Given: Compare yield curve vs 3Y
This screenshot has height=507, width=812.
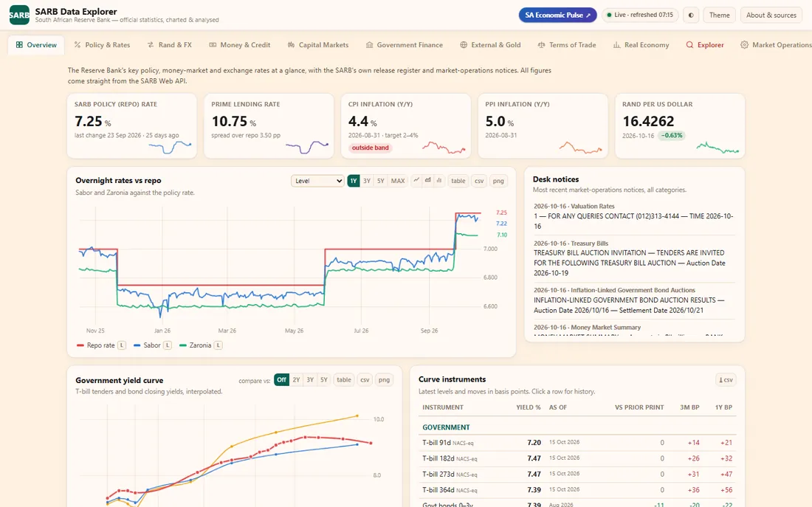Looking at the screenshot, I should pos(310,379).
